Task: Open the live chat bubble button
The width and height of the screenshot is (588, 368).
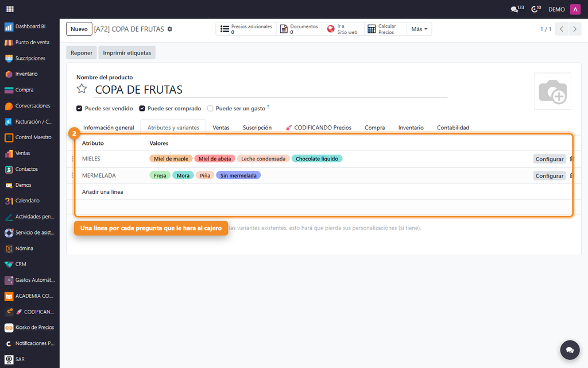Action: tap(570, 350)
